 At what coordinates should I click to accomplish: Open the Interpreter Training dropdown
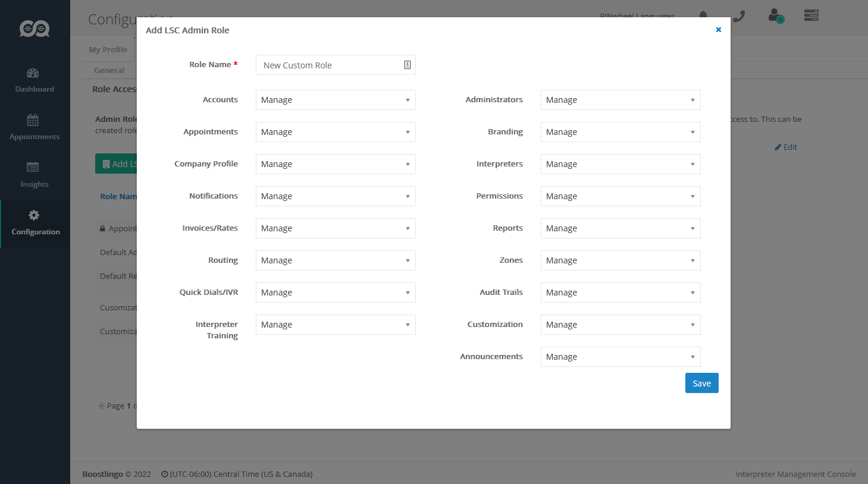point(336,325)
